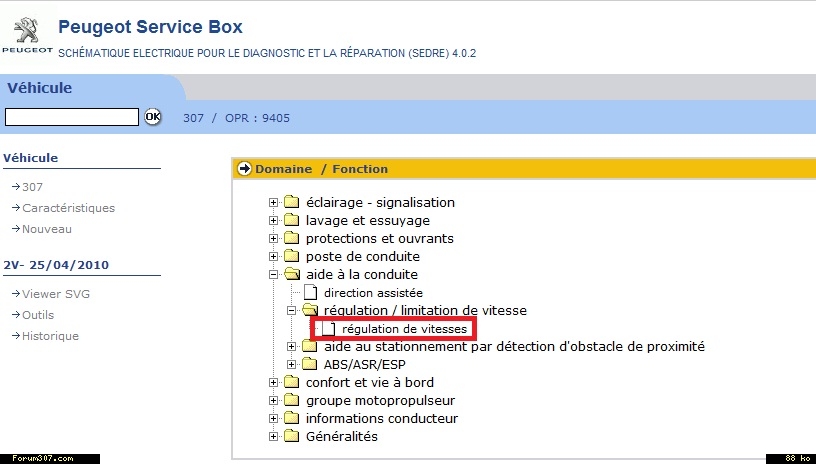
Task: Click the groupe motopropulseur folder icon
Action: pyautogui.click(x=292, y=400)
